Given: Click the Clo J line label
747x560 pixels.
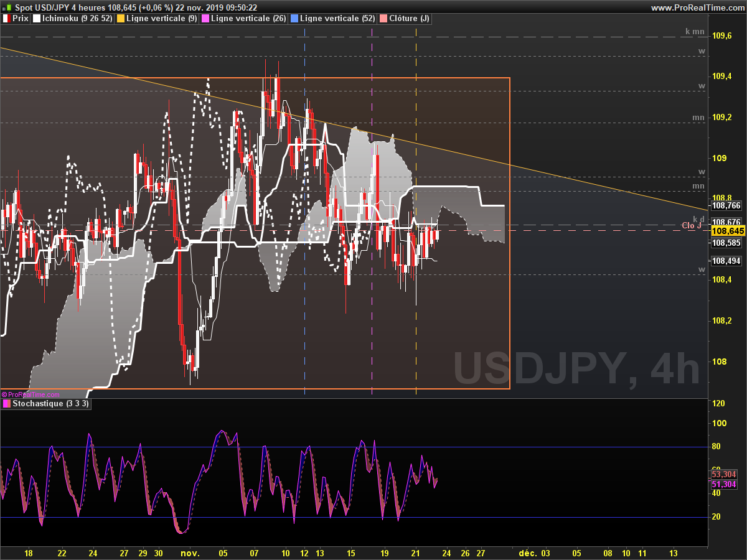Looking at the screenshot, I should (692, 226).
